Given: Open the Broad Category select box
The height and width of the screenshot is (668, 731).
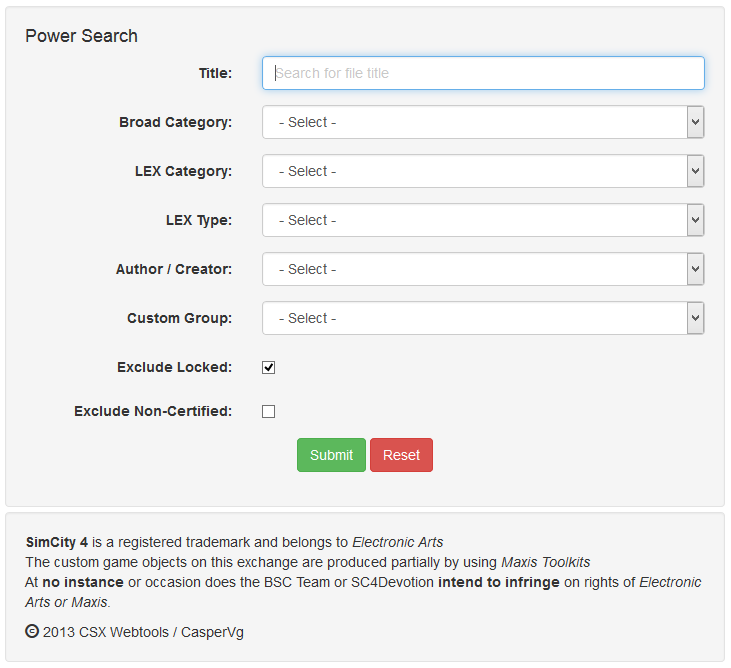Looking at the screenshot, I should point(483,122).
